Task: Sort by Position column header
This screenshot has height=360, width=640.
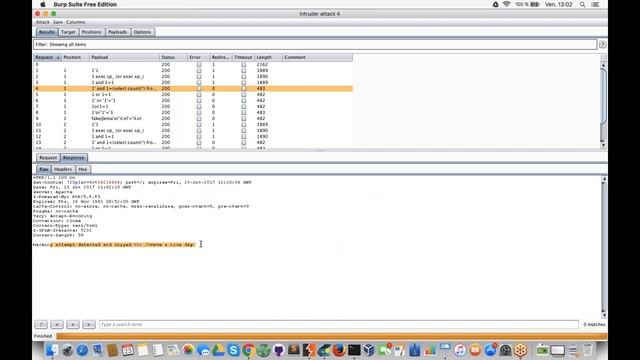Action: 76,58
